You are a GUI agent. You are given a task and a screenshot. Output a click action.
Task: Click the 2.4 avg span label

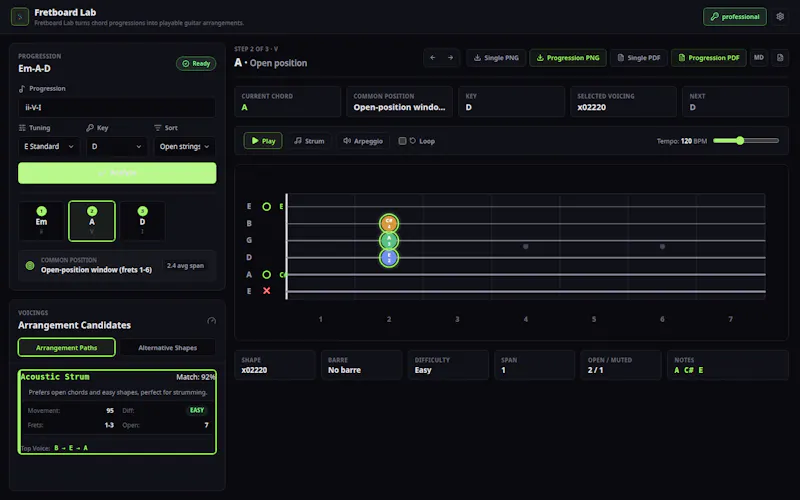(185, 265)
